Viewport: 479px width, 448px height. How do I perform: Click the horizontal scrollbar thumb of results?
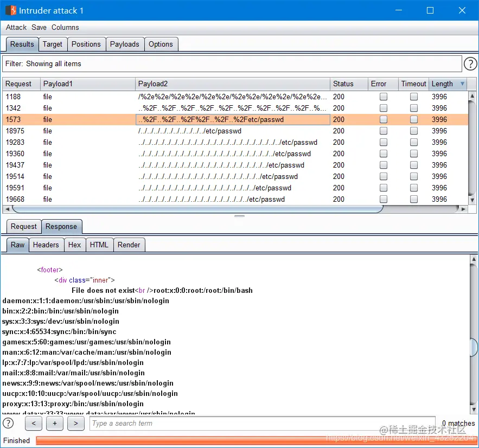197,209
